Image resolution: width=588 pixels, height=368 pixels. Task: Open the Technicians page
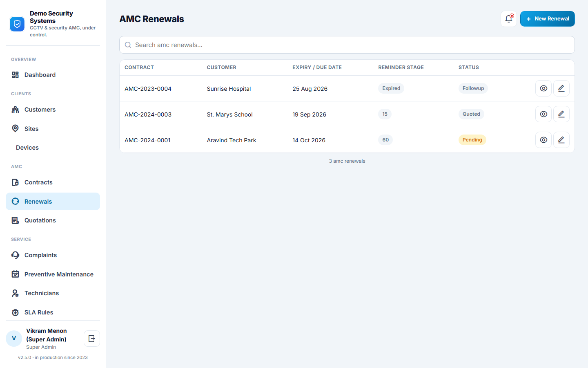coord(53,293)
